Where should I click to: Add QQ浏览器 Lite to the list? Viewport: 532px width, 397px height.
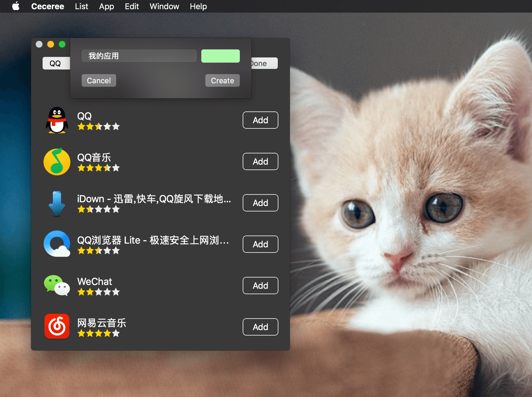tap(260, 244)
